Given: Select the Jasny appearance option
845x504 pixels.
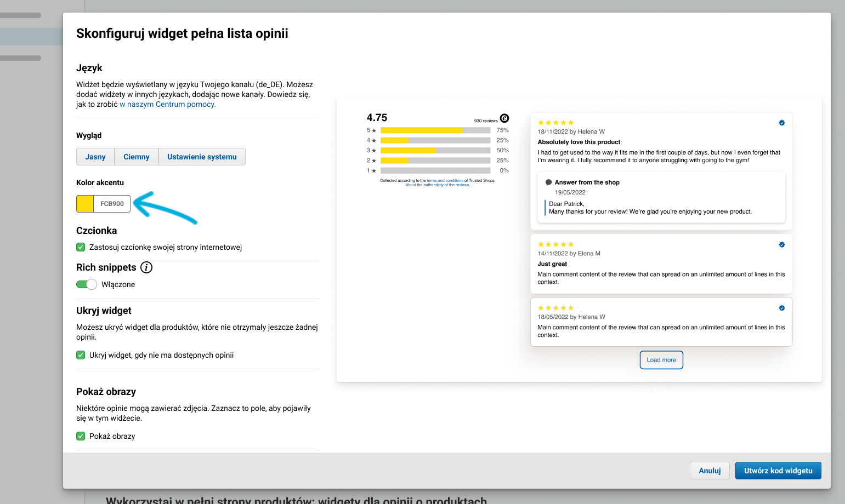Looking at the screenshot, I should tap(95, 157).
